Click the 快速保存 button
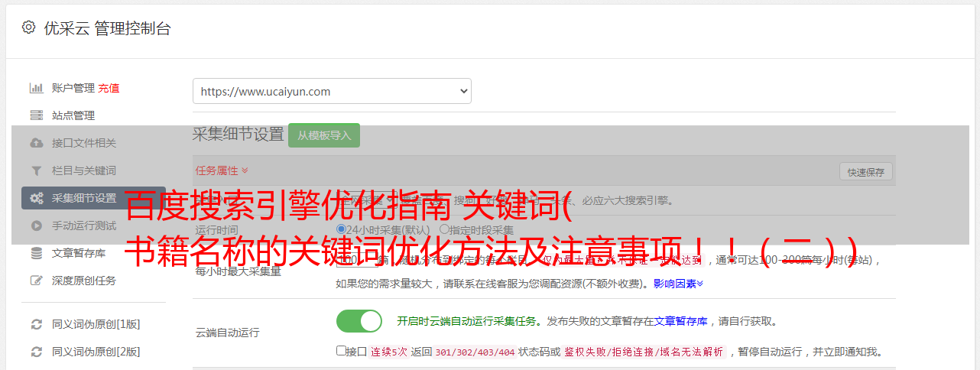The image size is (980, 370). click(x=866, y=172)
